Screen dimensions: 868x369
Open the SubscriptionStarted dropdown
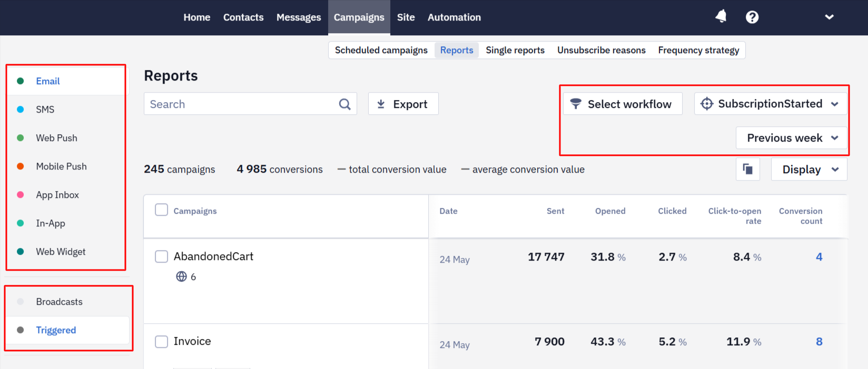pos(771,104)
